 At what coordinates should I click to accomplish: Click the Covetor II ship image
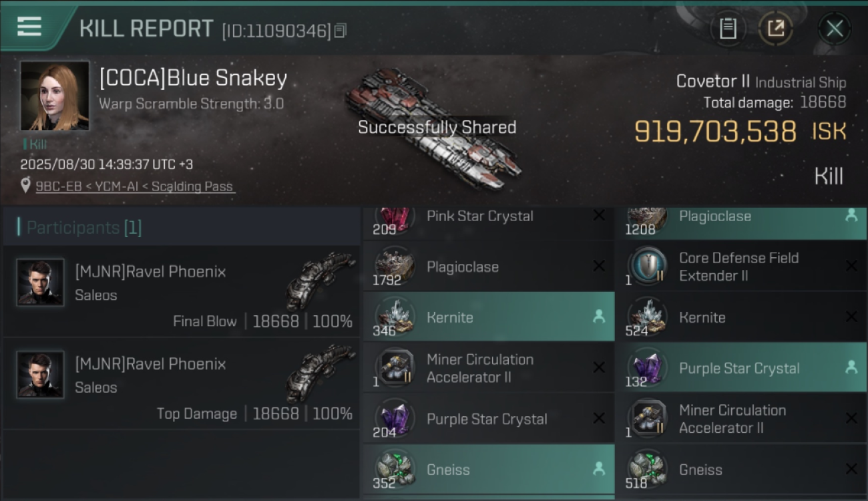point(433,128)
